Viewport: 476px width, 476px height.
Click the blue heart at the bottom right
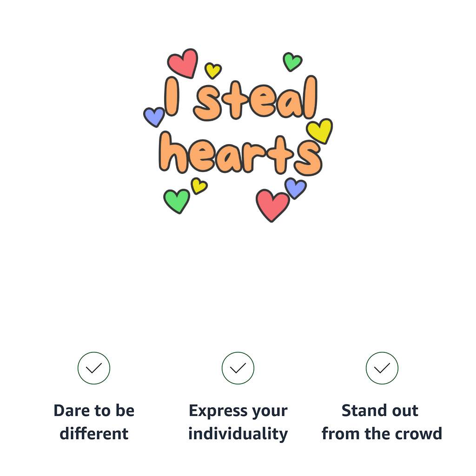click(295, 187)
